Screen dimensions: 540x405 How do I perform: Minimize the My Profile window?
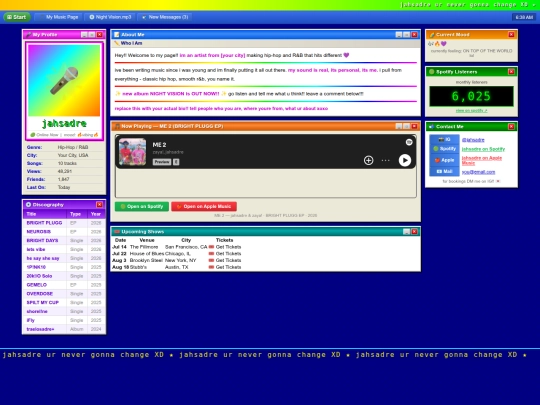coord(84,34)
